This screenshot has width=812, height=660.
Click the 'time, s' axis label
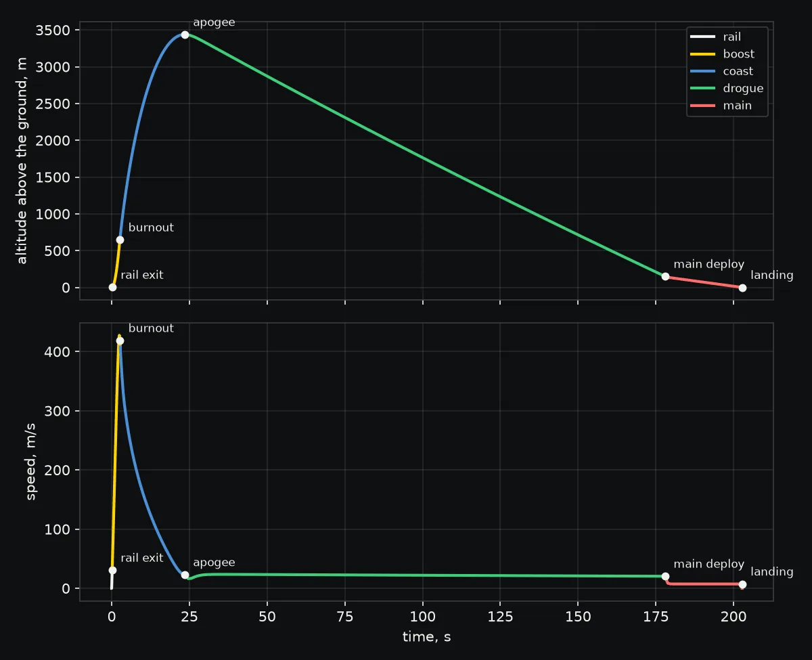[426, 636]
